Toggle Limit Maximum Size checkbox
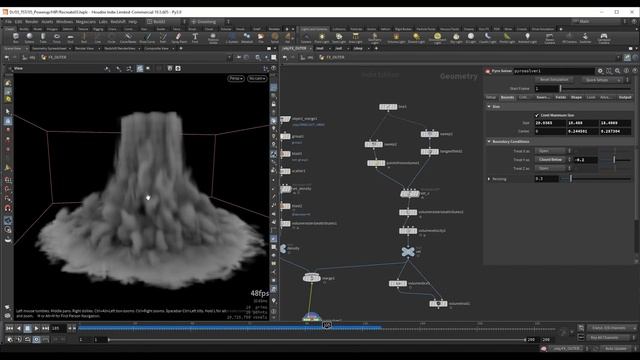The width and height of the screenshot is (640, 360). coord(537,116)
